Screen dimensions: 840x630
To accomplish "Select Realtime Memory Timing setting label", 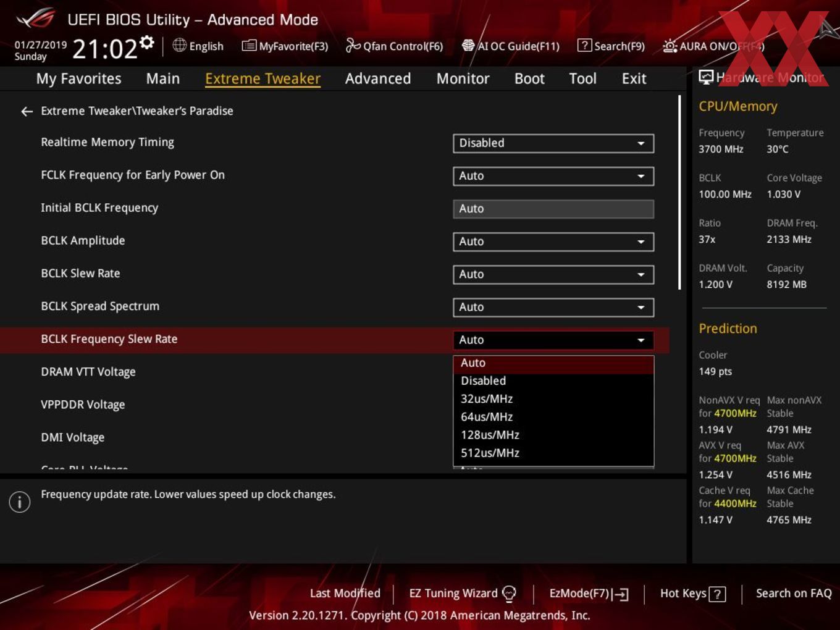I will coord(107,142).
